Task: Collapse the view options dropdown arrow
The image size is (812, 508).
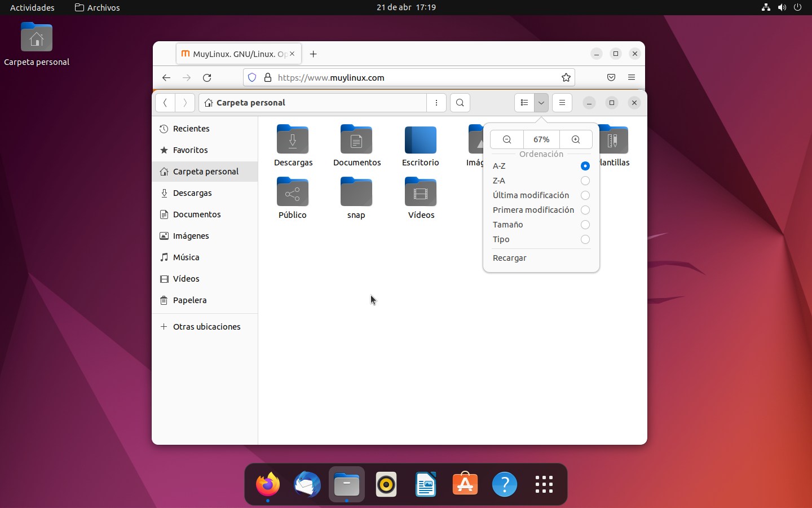Action: click(x=541, y=103)
